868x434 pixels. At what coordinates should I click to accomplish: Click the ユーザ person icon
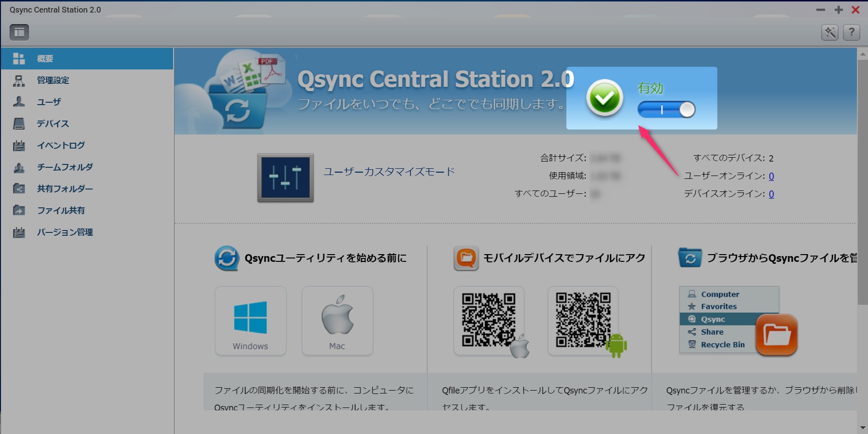click(x=19, y=102)
